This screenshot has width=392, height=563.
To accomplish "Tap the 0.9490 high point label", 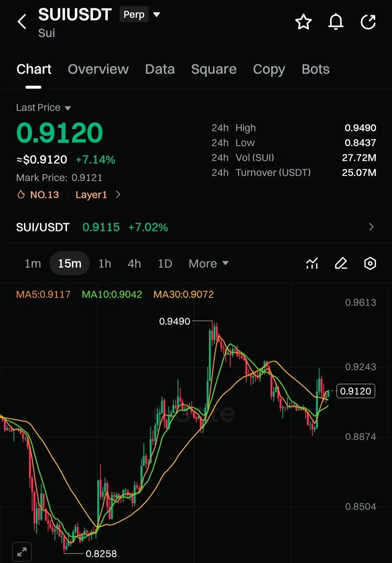I will [175, 321].
